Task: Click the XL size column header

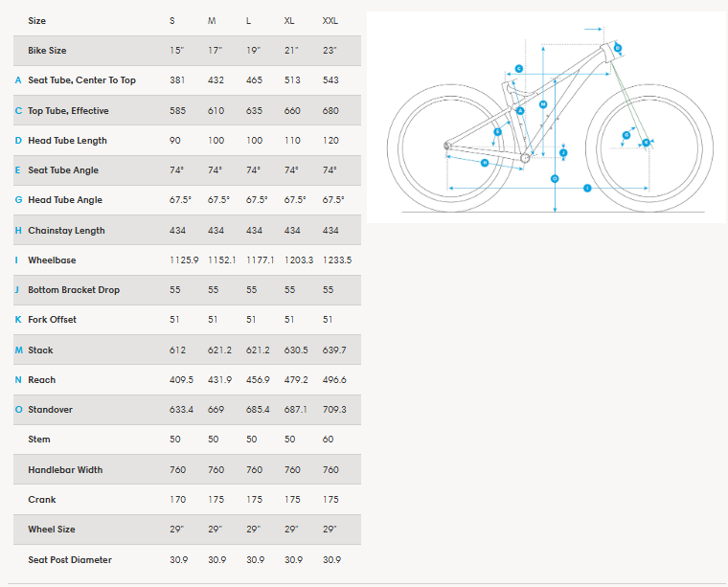Action: coord(289,20)
